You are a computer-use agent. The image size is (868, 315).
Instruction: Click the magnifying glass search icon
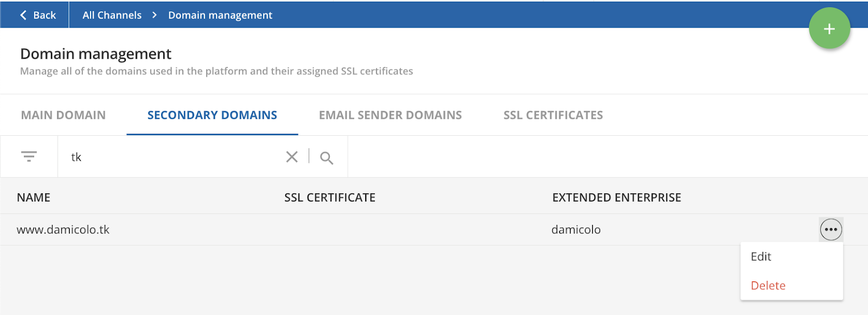click(327, 157)
